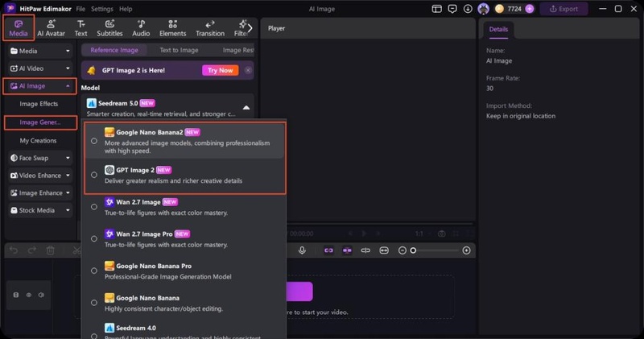Switch to Reference Image tab
The image size is (644, 339).
coord(114,50)
